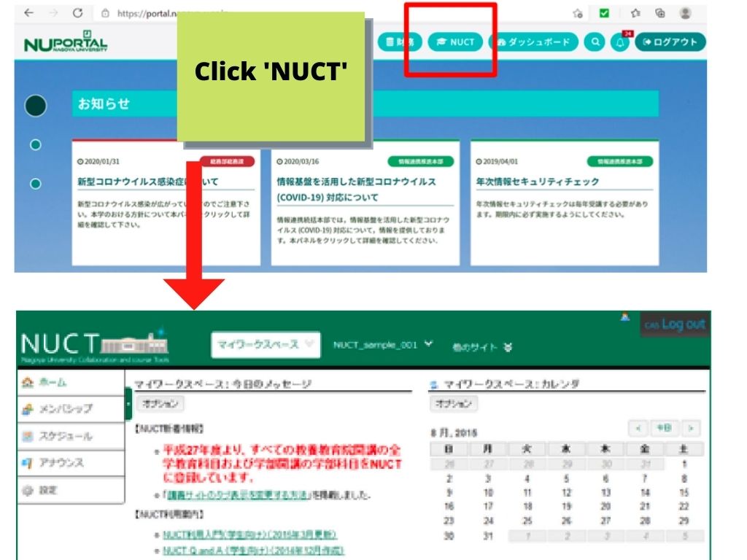This screenshot has width=747, height=560.
Task: Click the browser back arrow
Action: (x=29, y=13)
